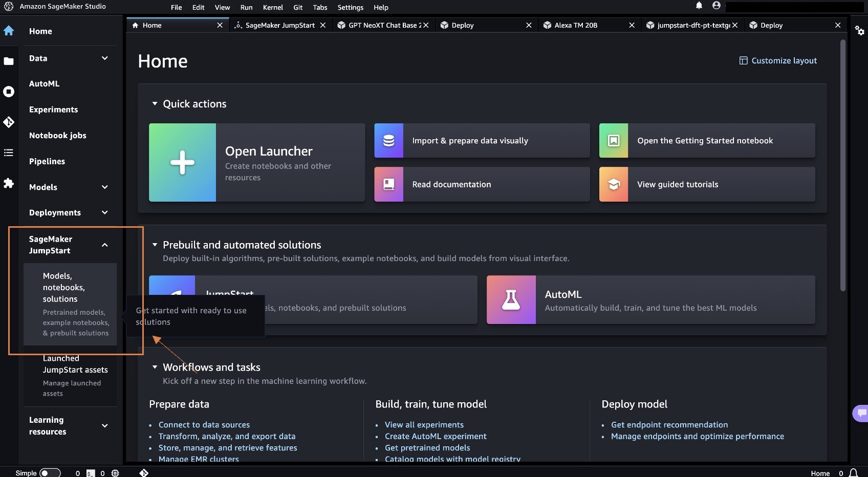Open the notifications bell icon
The height and width of the screenshot is (477, 868).
point(699,6)
